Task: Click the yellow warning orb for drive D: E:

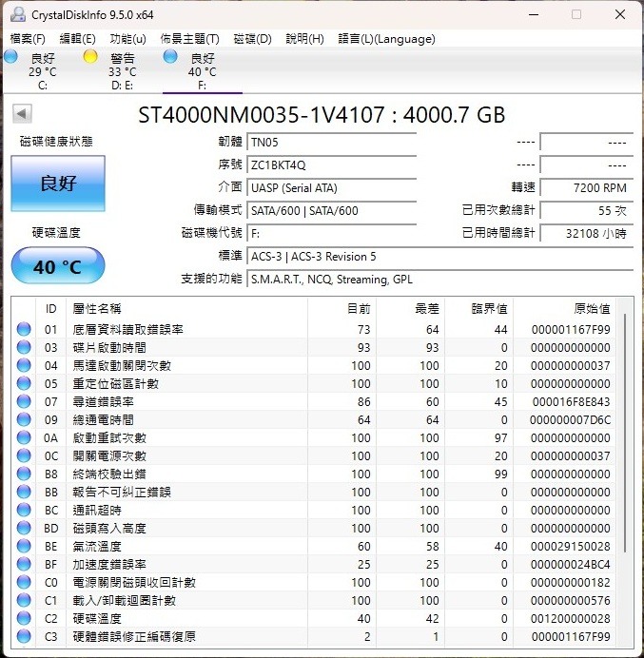Action: pos(90,57)
